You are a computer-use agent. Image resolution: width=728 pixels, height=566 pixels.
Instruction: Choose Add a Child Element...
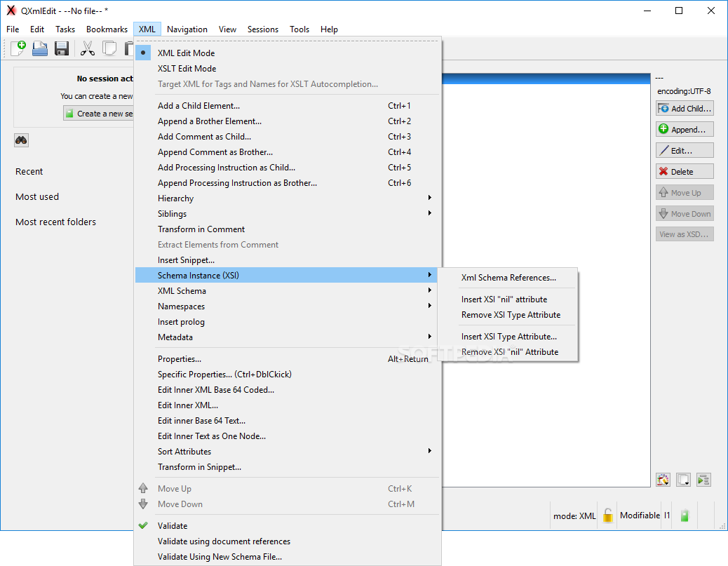(288, 106)
